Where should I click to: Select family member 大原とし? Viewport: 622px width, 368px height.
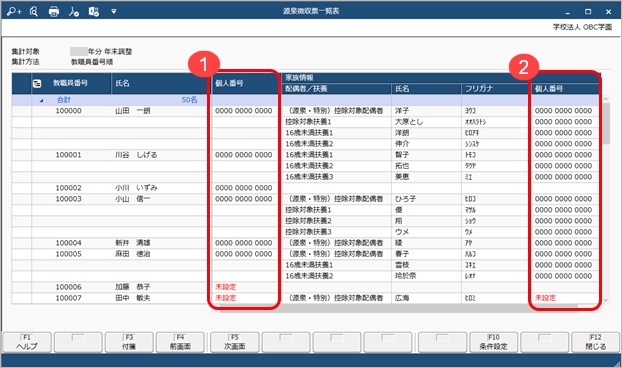tap(409, 122)
